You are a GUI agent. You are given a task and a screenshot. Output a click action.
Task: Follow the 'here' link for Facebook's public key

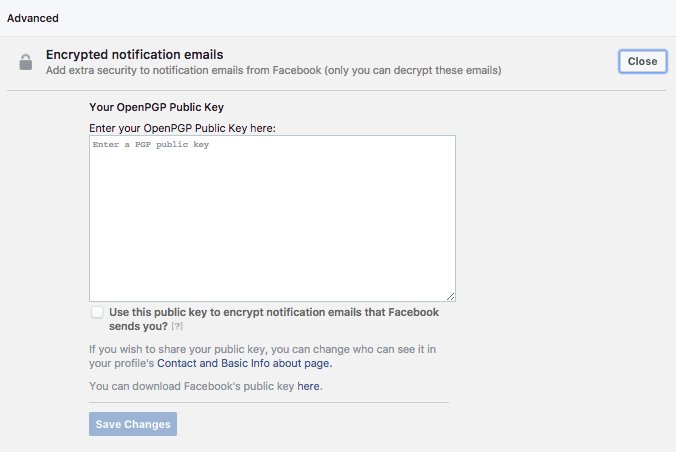pos(308,386)
